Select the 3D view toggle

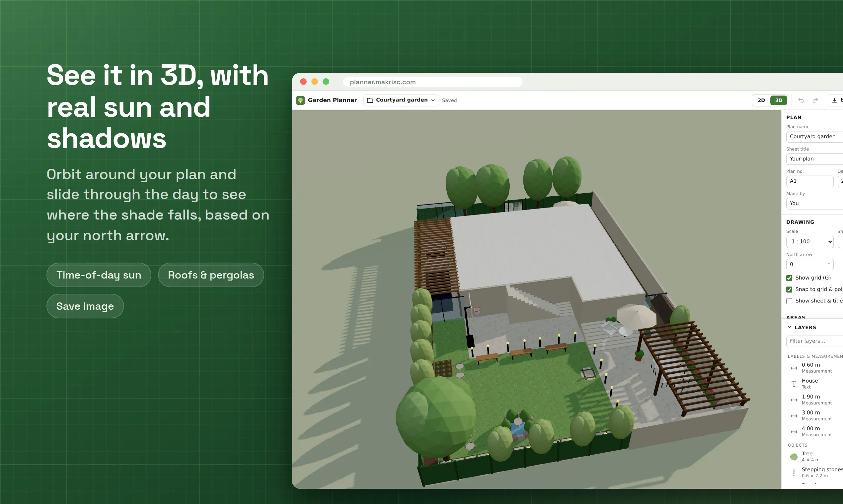pyautogui.click(x=778, y=100)
